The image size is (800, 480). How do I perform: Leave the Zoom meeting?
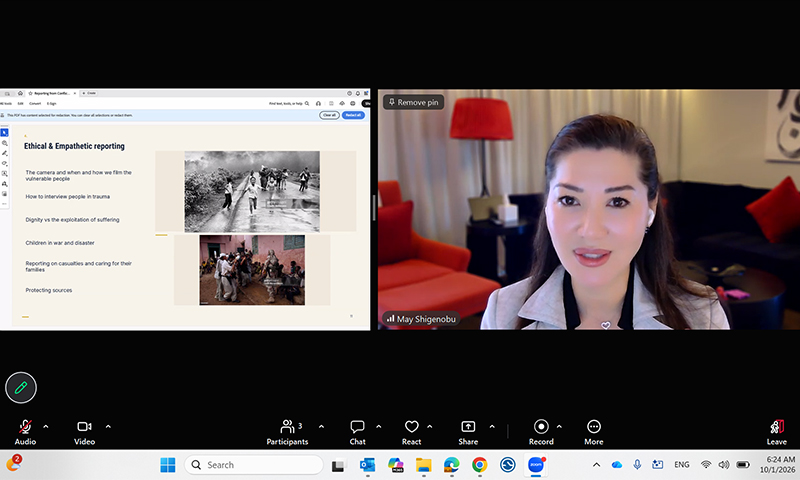(x=777, y=432)
